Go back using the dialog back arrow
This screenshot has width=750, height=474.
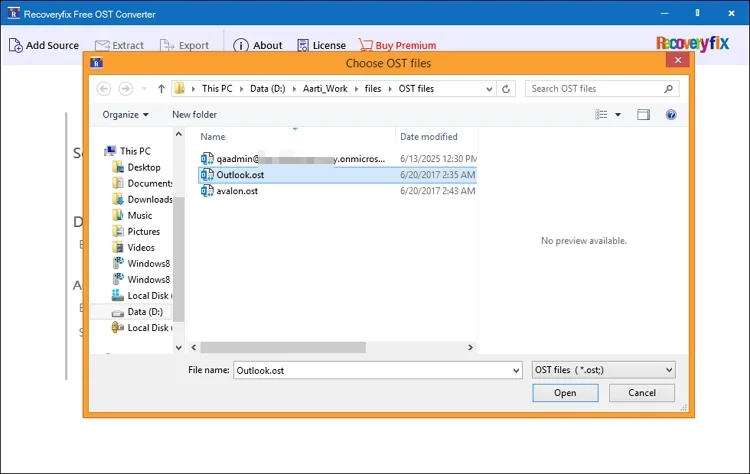tap(104, 88)
